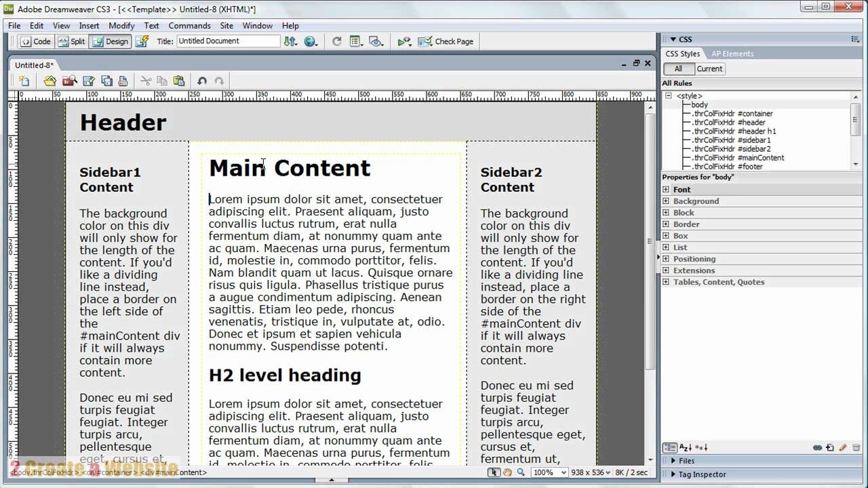Open the Commands menu
868x488 pixels.
point(190,26)
